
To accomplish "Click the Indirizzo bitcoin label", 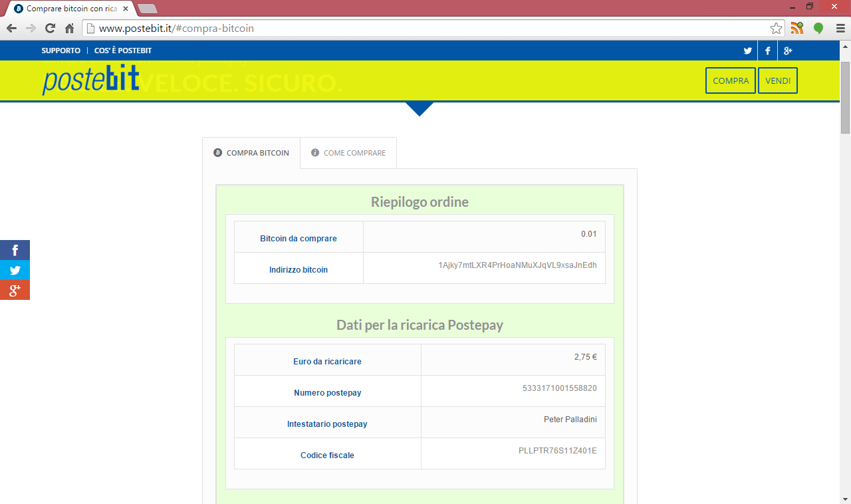I will [299, 270].
